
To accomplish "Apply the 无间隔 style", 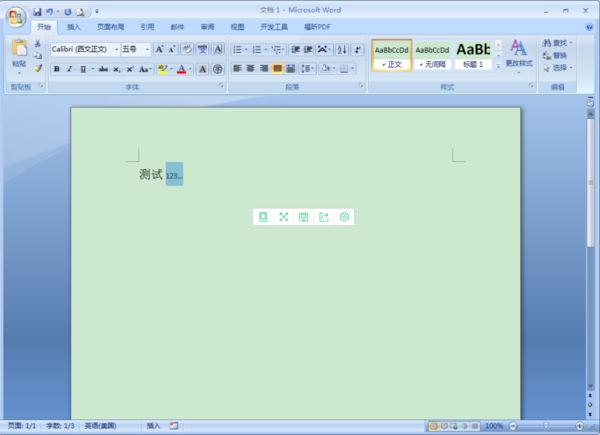I will pos(432,56).
